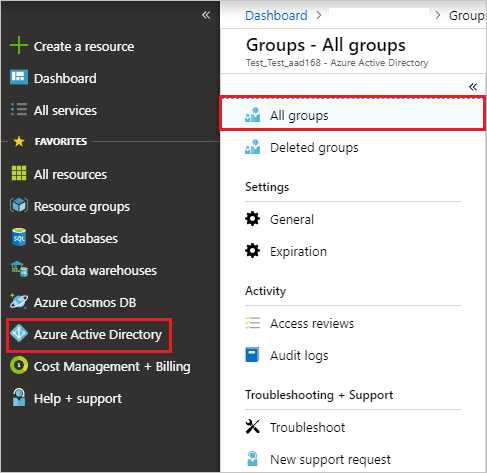Screen dimensions: 487x473
Task: Select All groups menu item
Action: pos(352,113)
